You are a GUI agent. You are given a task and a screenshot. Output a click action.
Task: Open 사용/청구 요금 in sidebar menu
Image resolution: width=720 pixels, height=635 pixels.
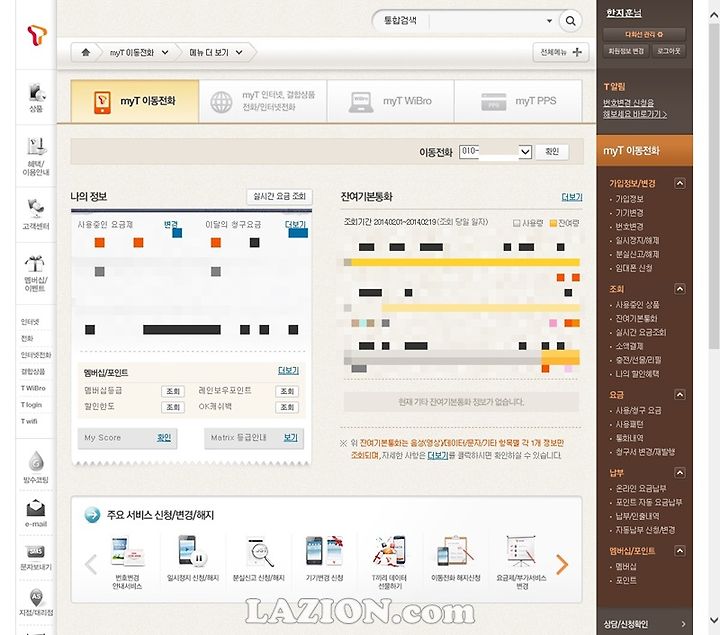tap(638, 410)
